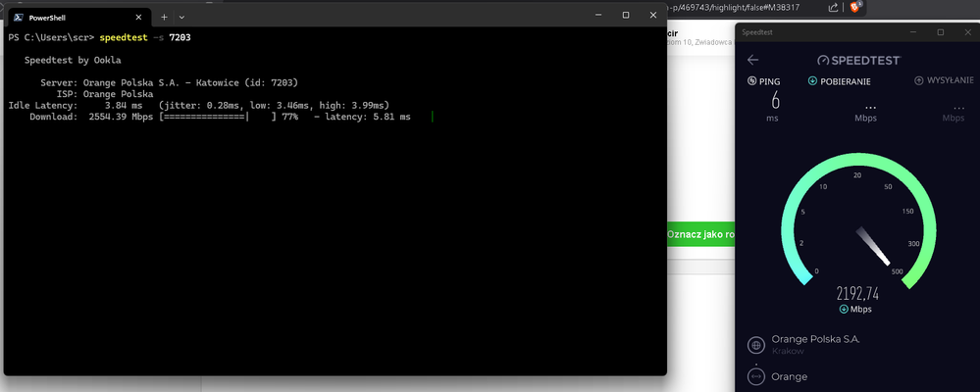This screenshot has width=980, height=392.
Task: Click '2554.39 Mbps' download value in the terminal
Action: (x=121, y=117)
